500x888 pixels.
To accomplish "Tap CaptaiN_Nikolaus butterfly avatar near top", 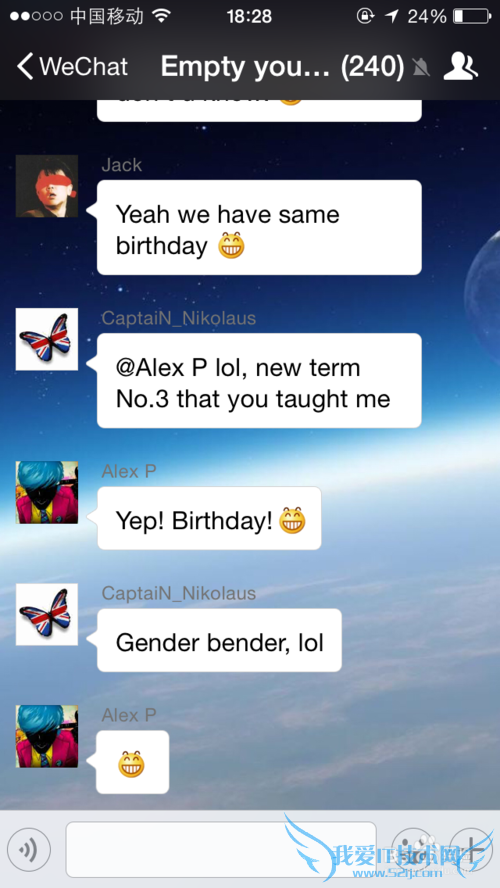I will (46, 339).
